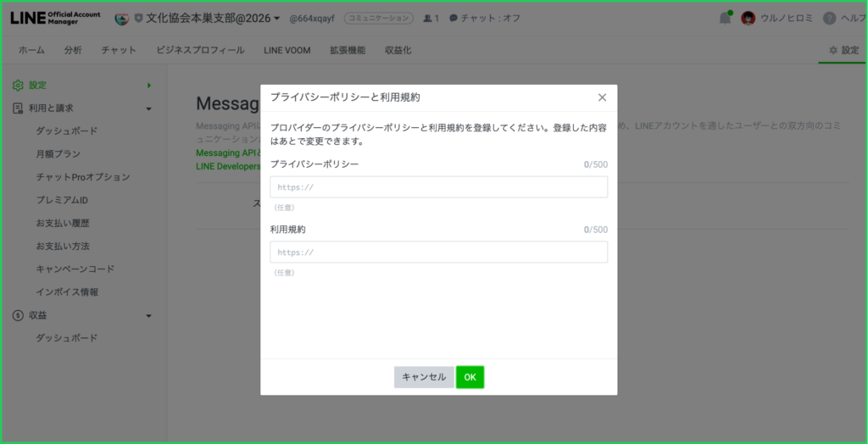The height and width of the screenshot is (444, 868).
Task: Open 月額プラン in the sidebar
Action: pyautogui.click(x=58, y=154)
